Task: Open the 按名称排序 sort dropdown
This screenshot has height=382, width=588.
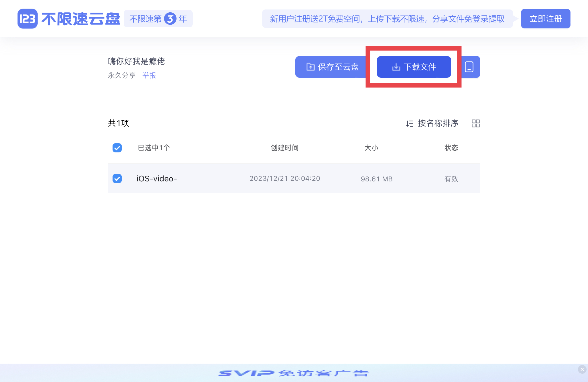Action: tap(438, 123)
